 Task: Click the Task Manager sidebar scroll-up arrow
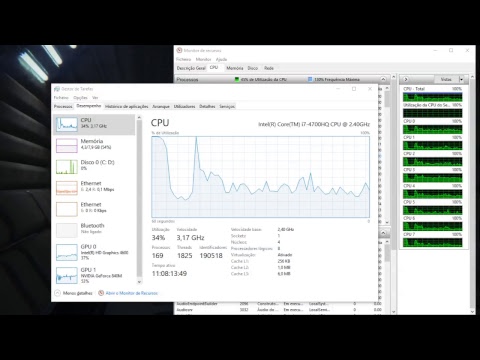(139, 117)
